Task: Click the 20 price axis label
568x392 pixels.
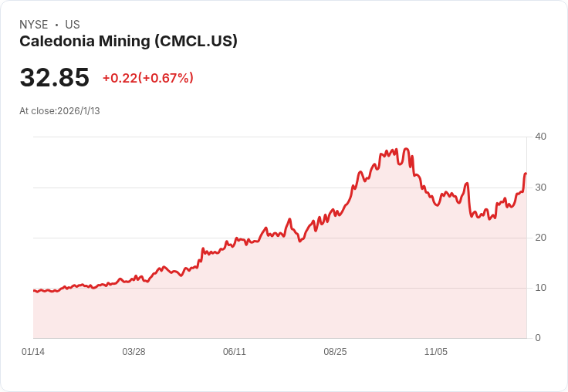Action: point(540,238)
